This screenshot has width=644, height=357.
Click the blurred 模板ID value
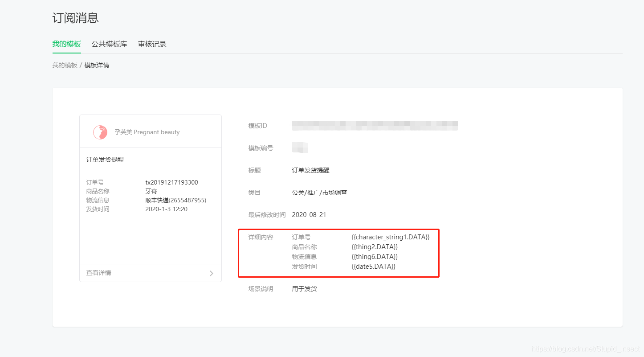[x=375, y=125]
